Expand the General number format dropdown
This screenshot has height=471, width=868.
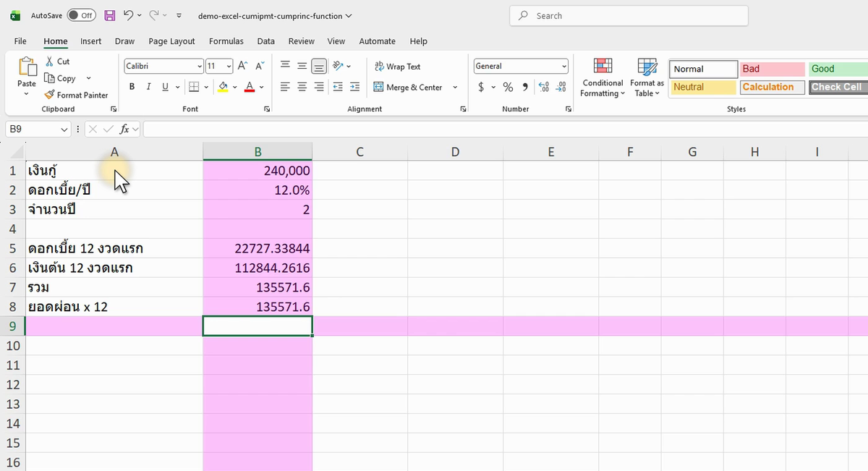point(564,66)
